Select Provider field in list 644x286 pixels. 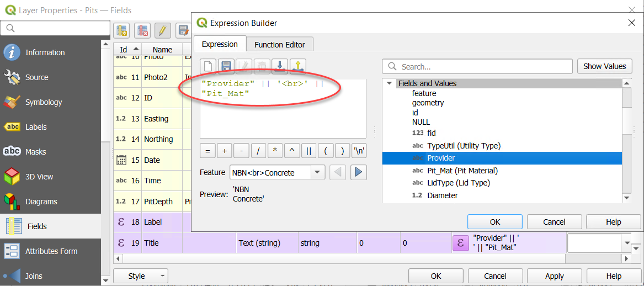coord(502,158)
